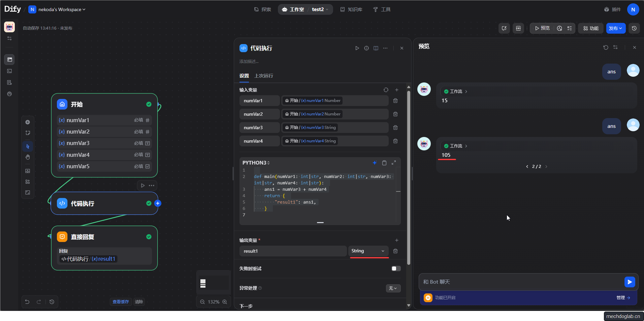
Task: Run the code node with play icon
Action: coord(357,48)
